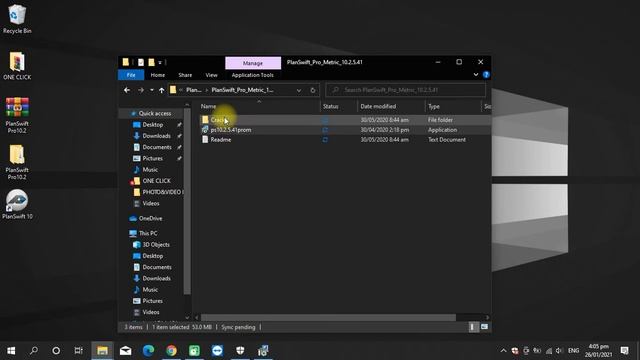Screen dimensions: 640x360
Task: Select the Manage contextual tab
Action: coord(253,63)
